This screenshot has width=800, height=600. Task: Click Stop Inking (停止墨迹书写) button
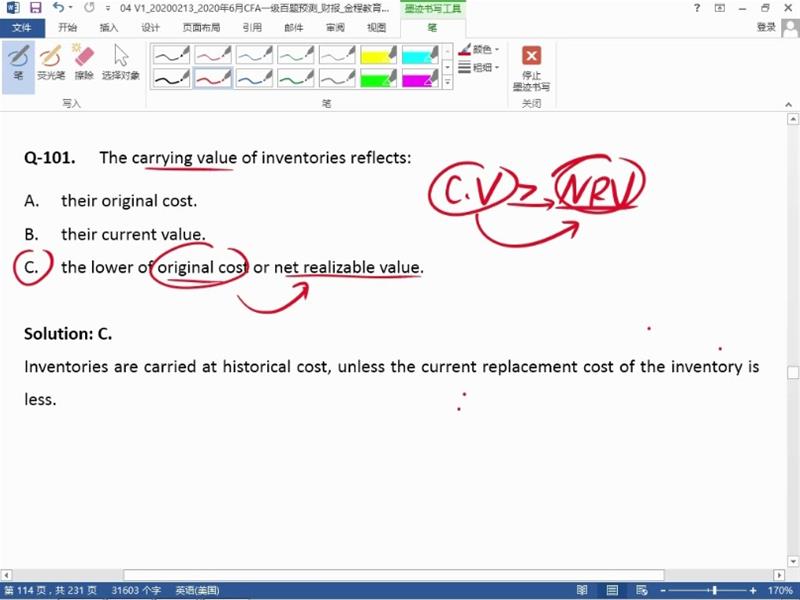click(531, 68)
